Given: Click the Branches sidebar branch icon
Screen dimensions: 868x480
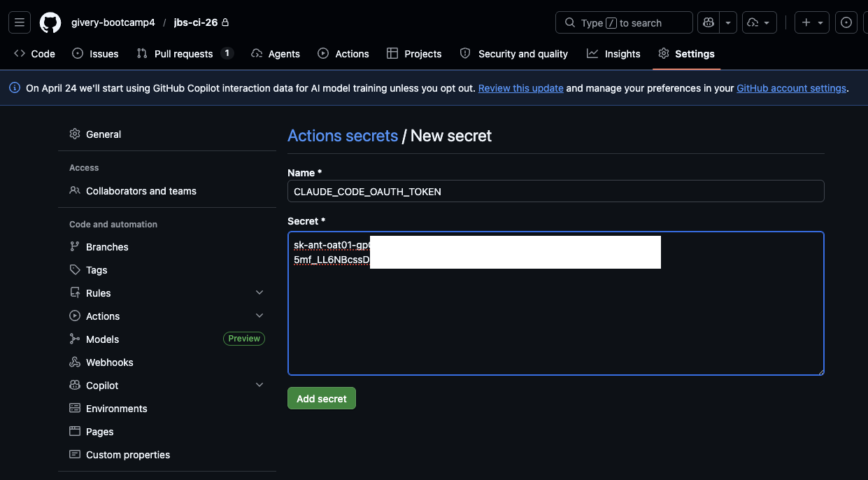Looking at the screenshot, I should pyautogui.click(x=75, y=246).
